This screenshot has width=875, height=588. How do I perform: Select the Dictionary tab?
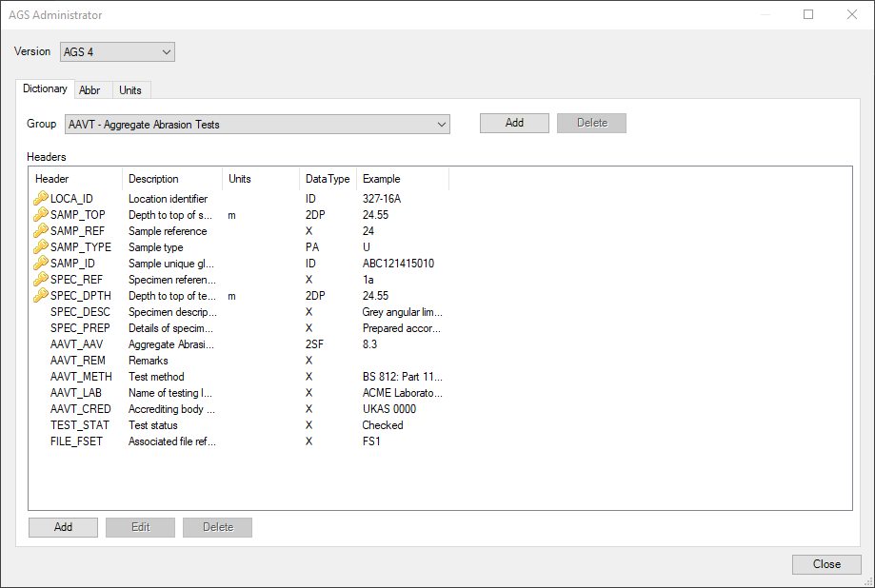(45, 88)
